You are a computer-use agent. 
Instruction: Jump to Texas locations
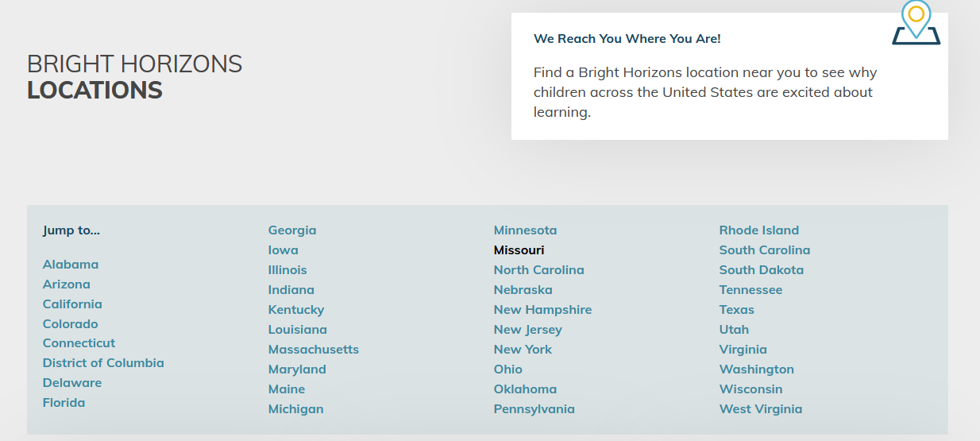pos(736,310)
